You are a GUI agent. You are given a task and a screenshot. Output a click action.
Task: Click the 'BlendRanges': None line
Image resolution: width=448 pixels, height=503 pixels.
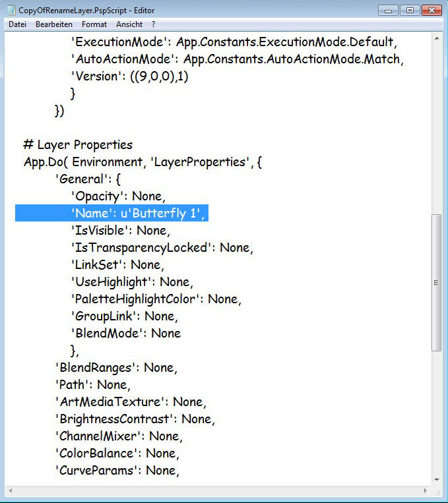[116, 368]
